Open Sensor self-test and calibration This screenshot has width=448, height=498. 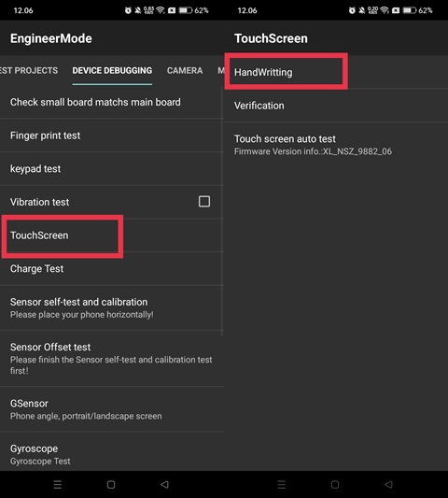coord(112,308)
